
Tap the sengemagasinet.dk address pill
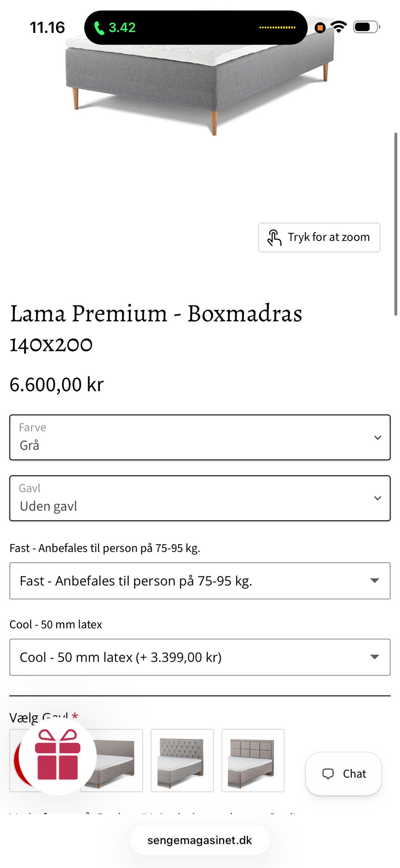[200, 840]
